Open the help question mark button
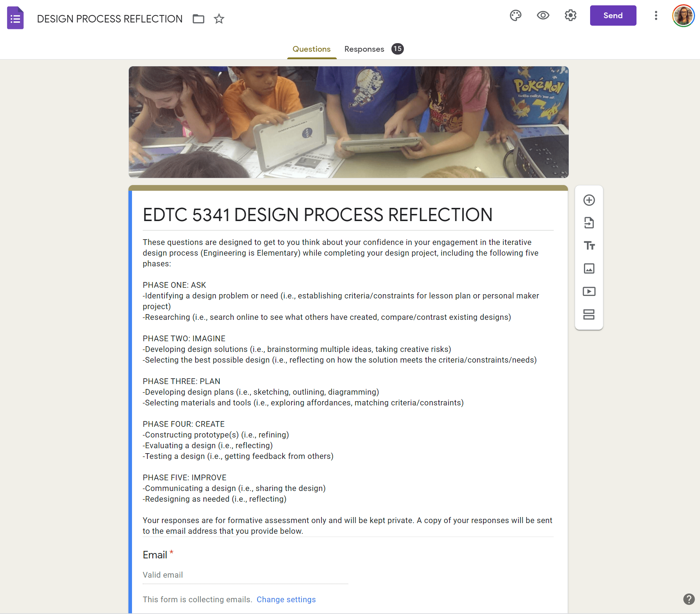 tap(689, 599)
